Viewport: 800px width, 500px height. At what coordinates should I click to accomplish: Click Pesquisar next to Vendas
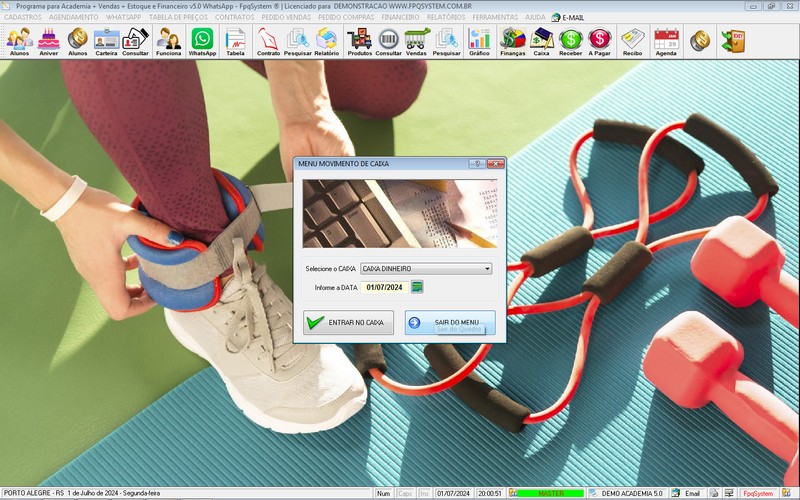click(446, 42)
